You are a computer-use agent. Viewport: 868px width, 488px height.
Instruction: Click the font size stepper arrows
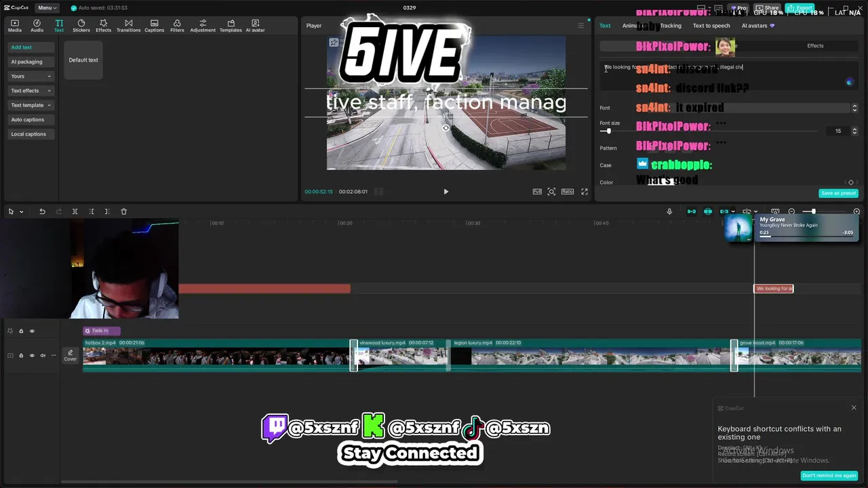(854, 131)
